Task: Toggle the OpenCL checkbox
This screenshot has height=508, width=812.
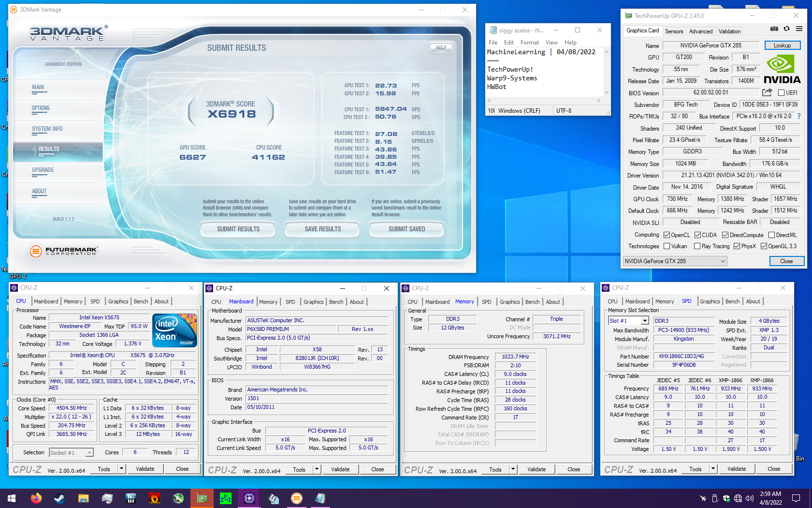Action: click(667, 235)
